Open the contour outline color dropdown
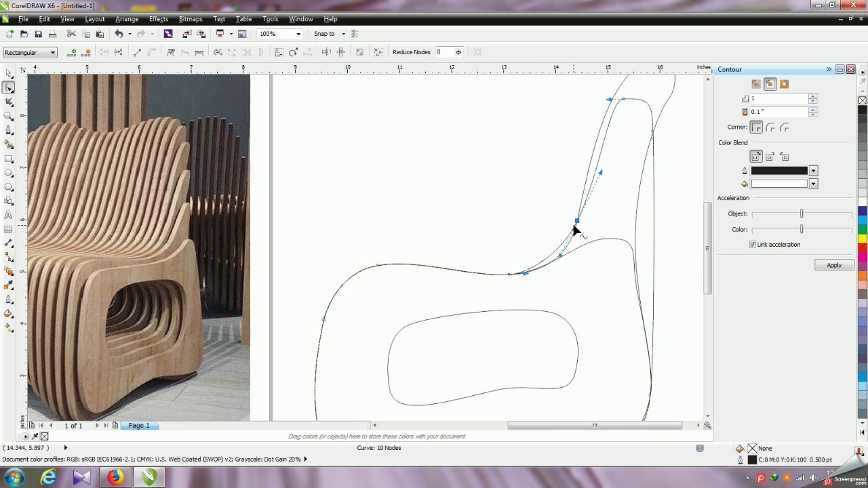This screenshot has width=868, height=488. 813,171
